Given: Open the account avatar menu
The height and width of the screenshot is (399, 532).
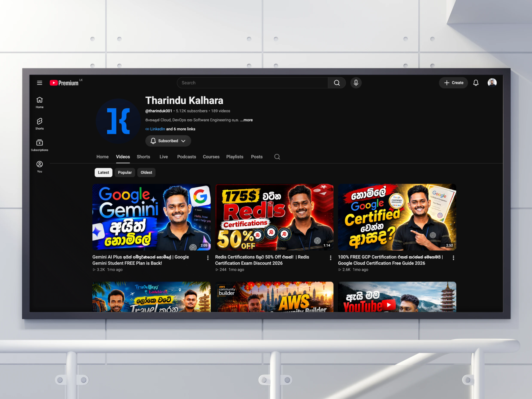Looking at the screenshot, I should click(x=492, y=83).
